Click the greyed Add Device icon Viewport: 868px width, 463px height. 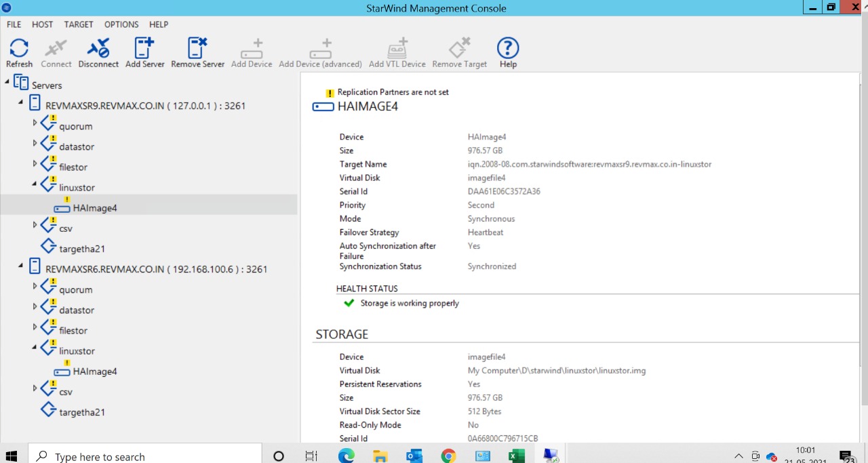pyautogui.click(x=252, y=53)
